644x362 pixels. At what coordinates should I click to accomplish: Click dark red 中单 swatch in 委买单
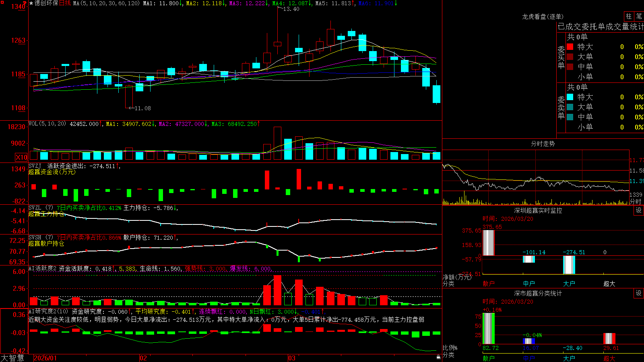pyautogui.click(x=570, y=67)
